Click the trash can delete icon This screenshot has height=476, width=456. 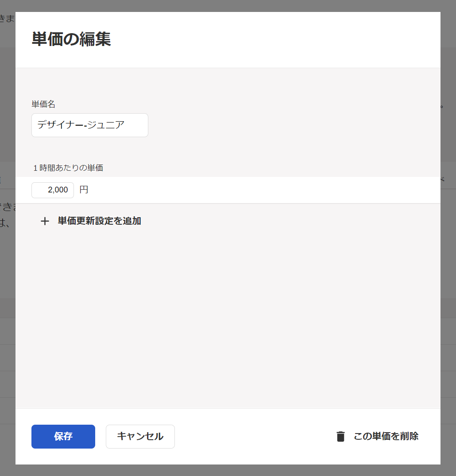point(340,436)
